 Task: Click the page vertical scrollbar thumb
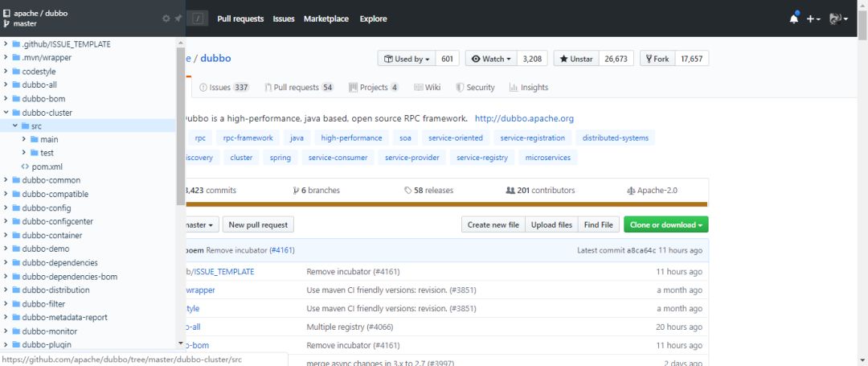click(862, 24)
